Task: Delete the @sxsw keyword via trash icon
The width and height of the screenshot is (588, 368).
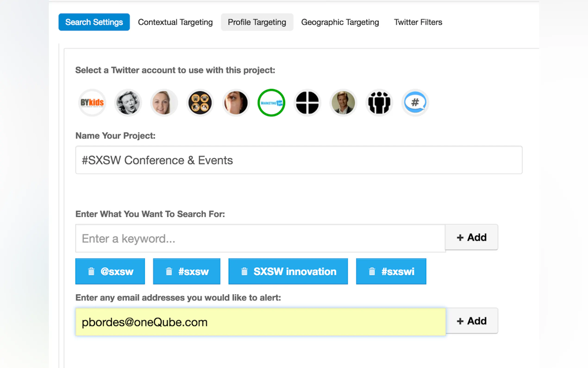Action: click(x=91, y=271)
